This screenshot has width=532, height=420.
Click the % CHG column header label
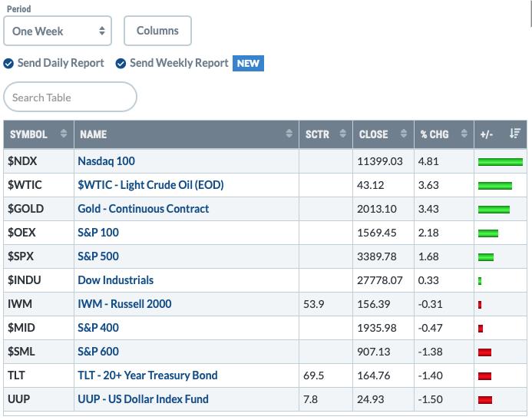[435, 134]
